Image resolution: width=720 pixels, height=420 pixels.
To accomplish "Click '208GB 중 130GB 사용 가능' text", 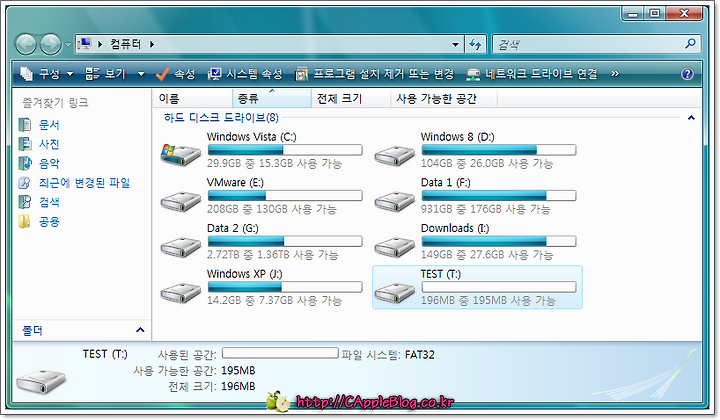I will point(271,210).
